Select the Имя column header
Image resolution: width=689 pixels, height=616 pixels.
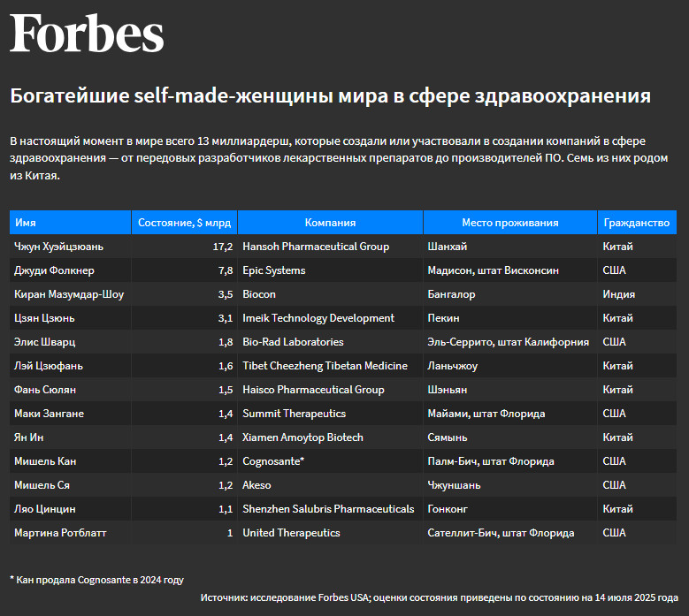tap(70, 222)
